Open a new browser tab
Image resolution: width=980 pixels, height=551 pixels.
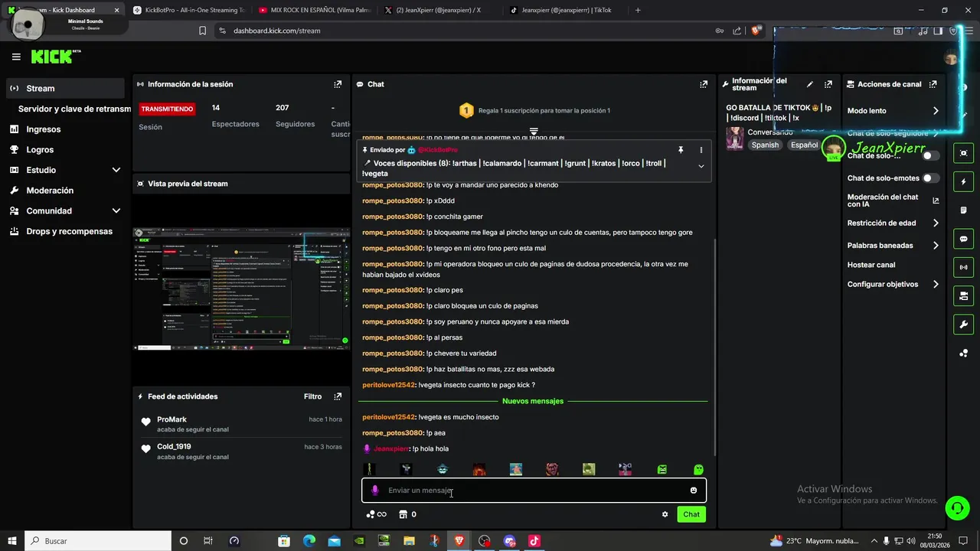[x=638, y=10]
